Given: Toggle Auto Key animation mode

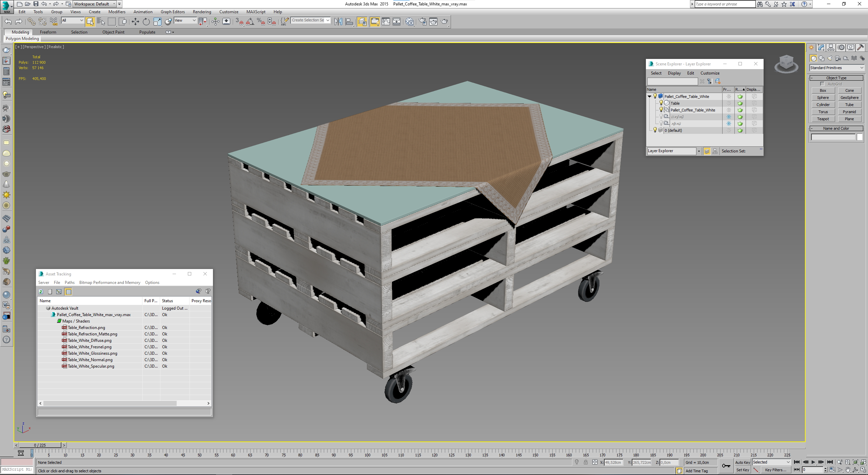Looking at the screenshot, I should [743, 462].
